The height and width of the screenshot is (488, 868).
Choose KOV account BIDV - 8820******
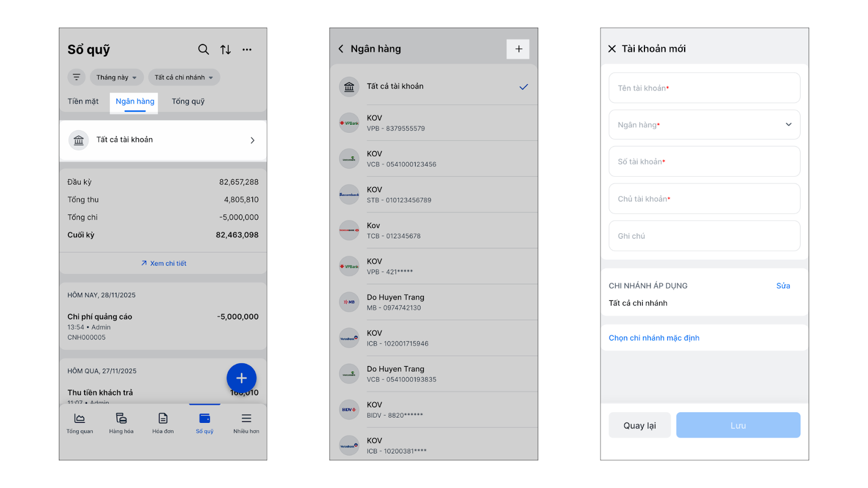coord(434,409)
